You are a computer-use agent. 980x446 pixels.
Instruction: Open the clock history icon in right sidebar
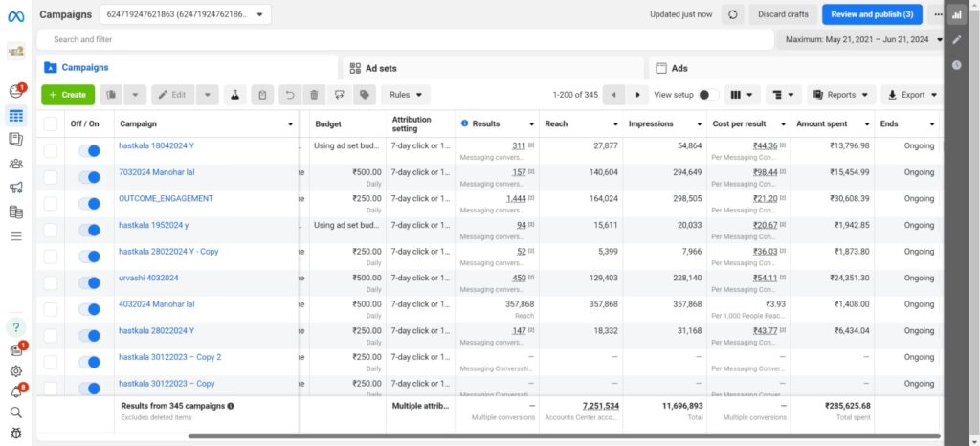click(x=956, y=64)
